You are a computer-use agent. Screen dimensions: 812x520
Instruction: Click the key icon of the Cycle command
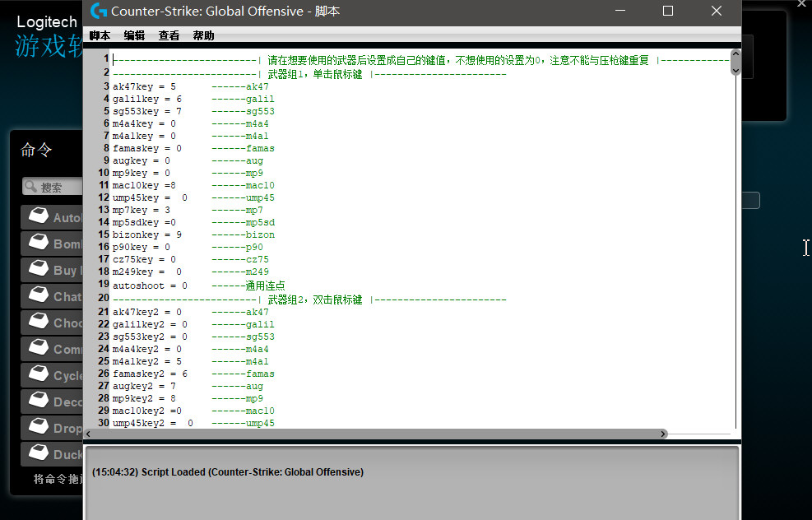pyautogui.click(x=39, y=375)
